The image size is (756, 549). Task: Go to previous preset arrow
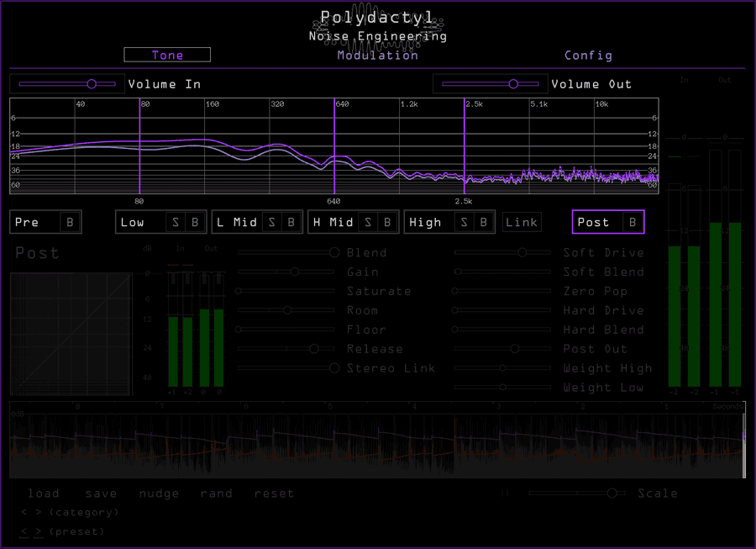click(x=24, y=531)
